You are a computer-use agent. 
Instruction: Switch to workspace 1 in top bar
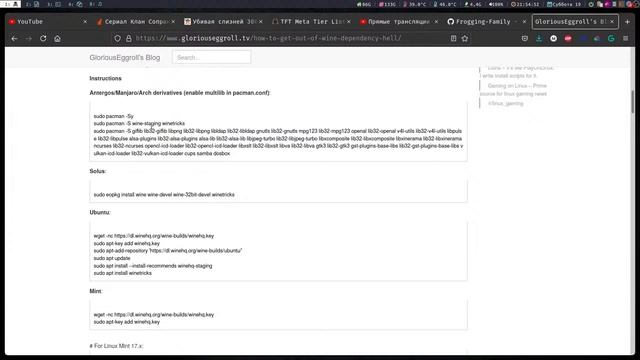click(10, 4)
